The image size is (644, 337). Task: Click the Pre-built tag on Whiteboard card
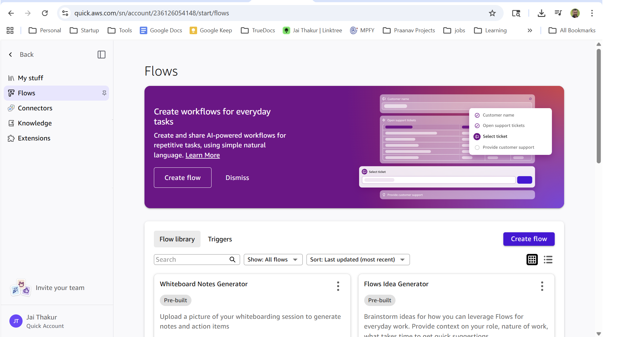(x=175, y=300)
